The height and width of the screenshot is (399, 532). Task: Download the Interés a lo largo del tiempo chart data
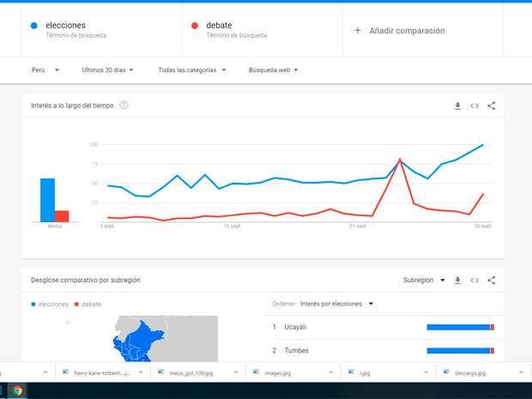click(x=457, y=106)
